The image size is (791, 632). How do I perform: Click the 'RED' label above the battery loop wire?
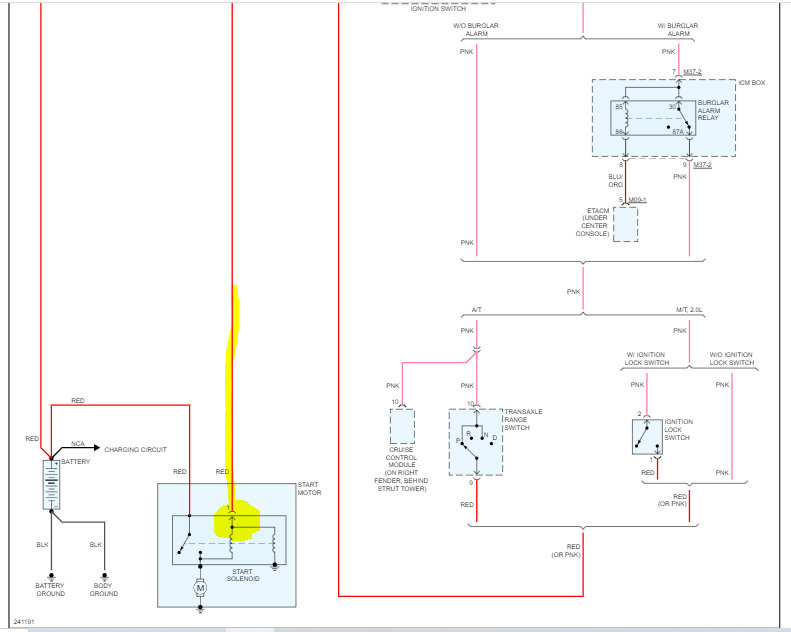pyautogui.click(x=78, y=400)
